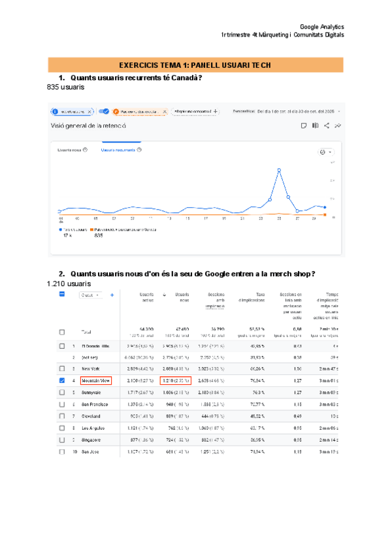Click the peak data point on the chart
Screen dimensions: 392x554
pyautogui.click(x=279, y=170)
